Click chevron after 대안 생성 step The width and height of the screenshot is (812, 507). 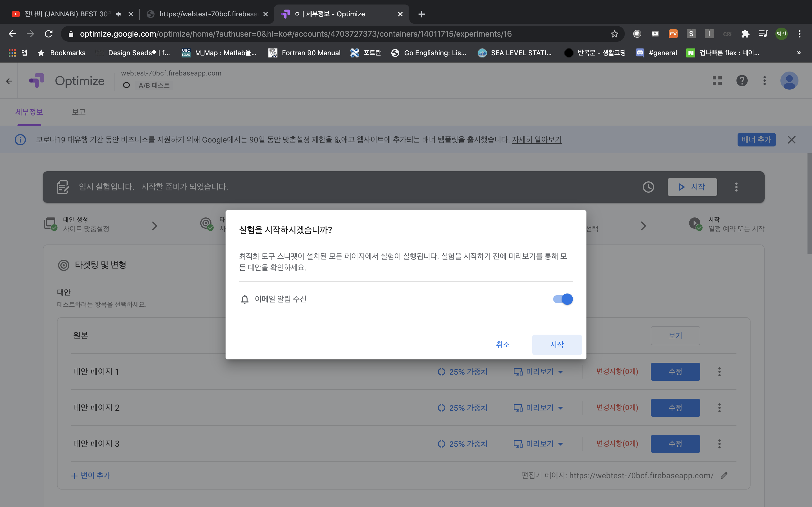[154, 226]
